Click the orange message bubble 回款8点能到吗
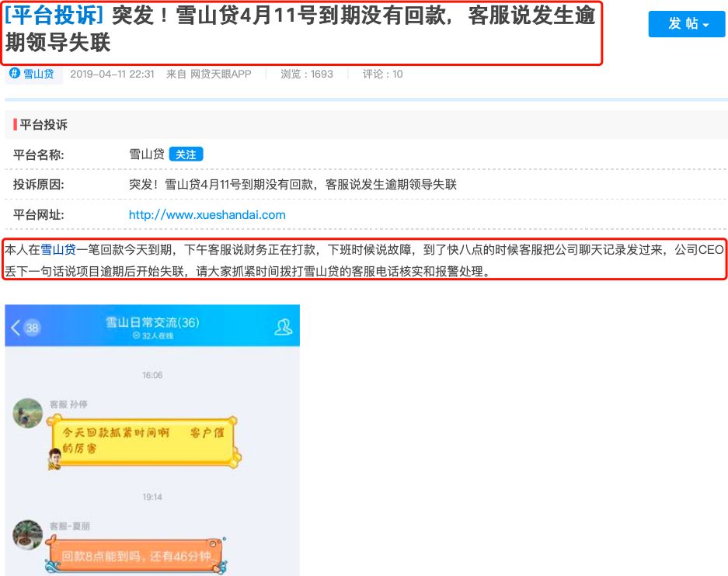Screen dimensions: 728x576 click(x=135, y=556)
